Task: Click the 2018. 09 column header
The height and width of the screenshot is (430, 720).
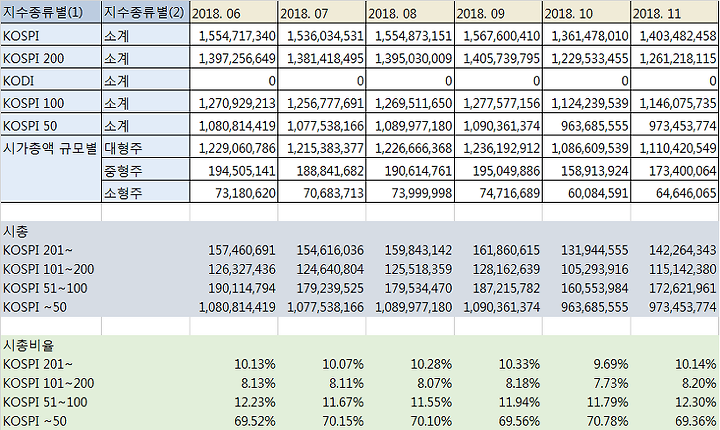Action: point(498,12)
